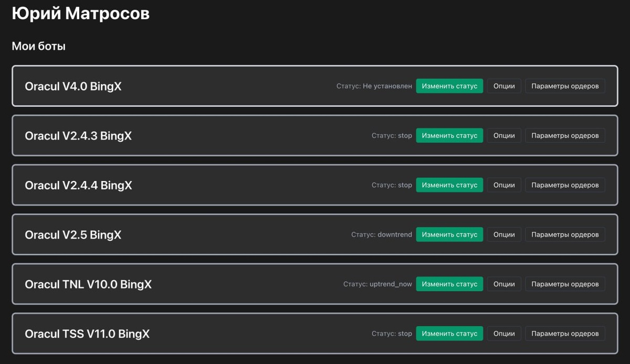The image size is (630, 364).
Task: Click the Юрий Матросов page heading
Action: pos(80,13)
